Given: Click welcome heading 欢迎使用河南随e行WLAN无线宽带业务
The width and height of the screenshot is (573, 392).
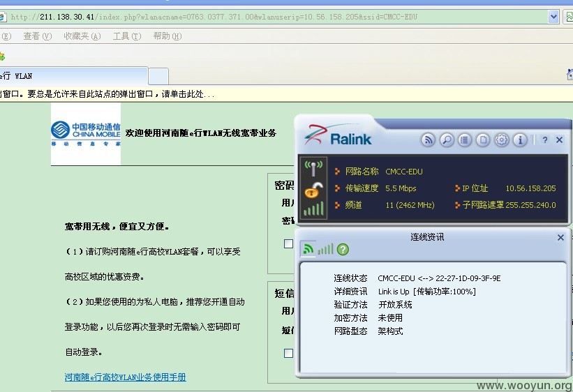Looking at the screenshot, I should 200,133.
